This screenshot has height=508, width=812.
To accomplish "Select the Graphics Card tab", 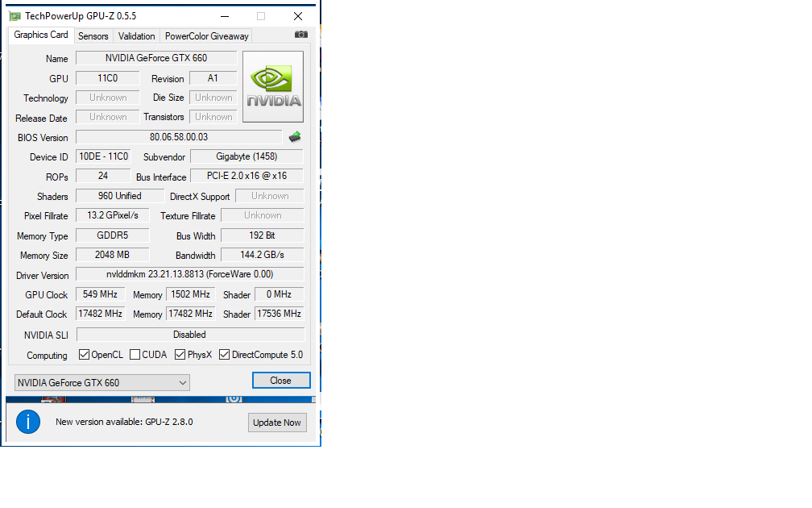I will (41, 35).
